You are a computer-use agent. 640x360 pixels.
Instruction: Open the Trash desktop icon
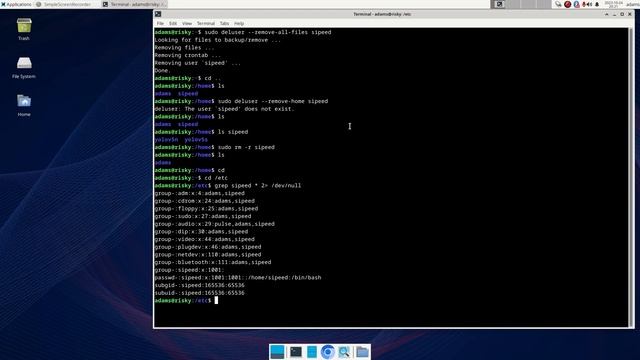(24, 29)
